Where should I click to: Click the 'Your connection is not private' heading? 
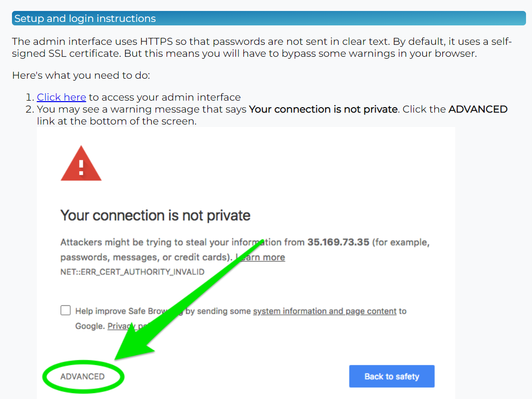[x=156, y=216]
